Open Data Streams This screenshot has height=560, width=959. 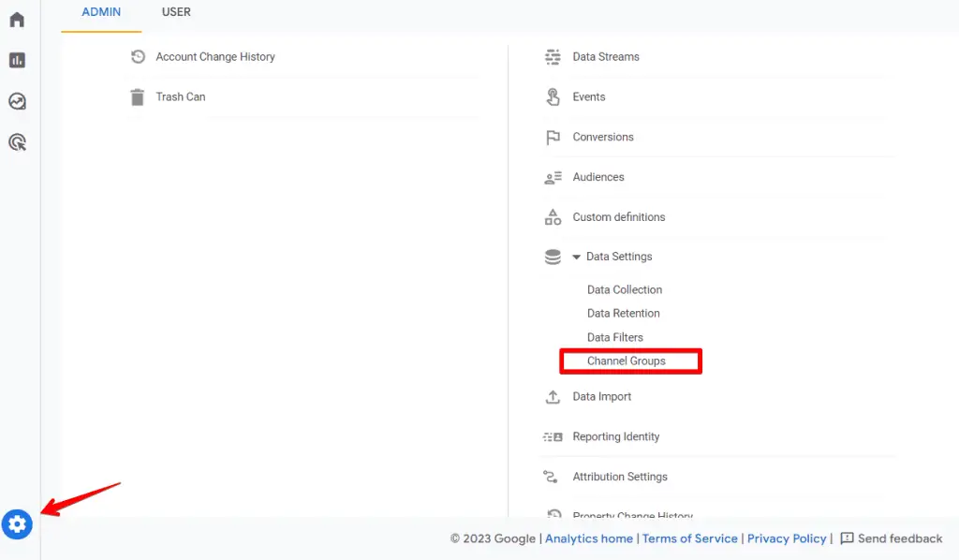point(605,56)
